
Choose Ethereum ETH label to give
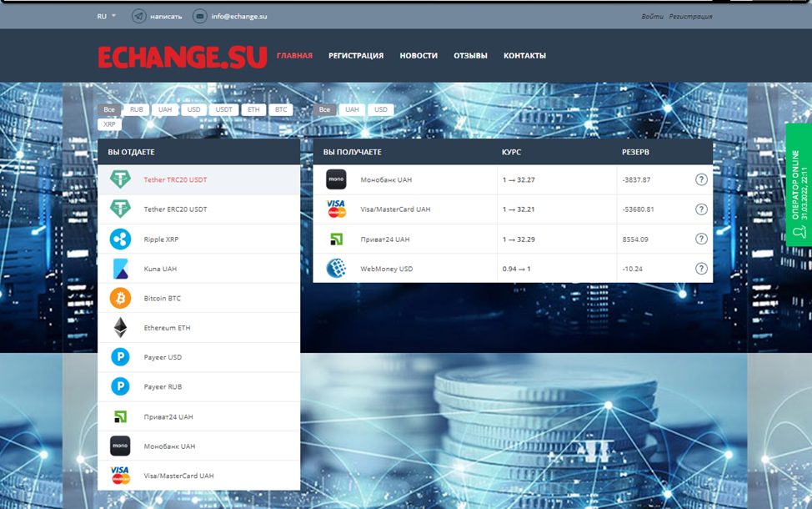[x=168, y=328]
